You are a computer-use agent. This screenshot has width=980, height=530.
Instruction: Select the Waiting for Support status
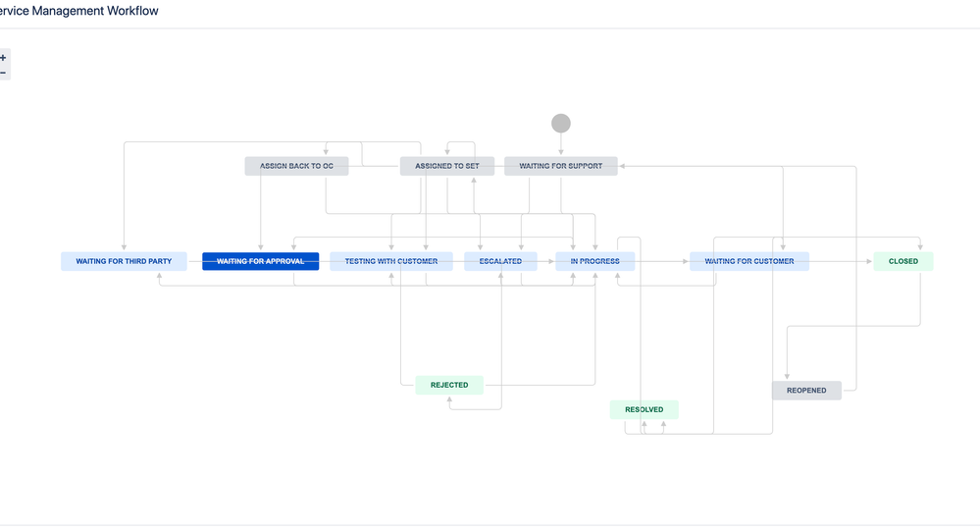point(560,166)
